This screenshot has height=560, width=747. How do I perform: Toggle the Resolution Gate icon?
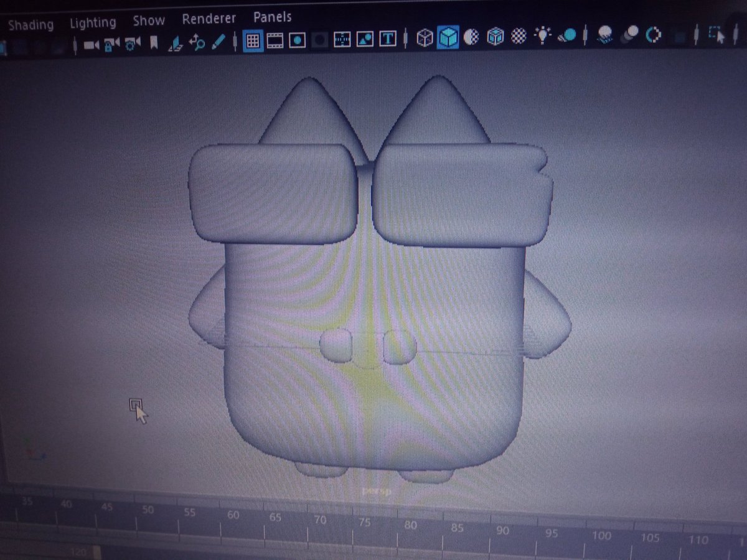(298, 40)
